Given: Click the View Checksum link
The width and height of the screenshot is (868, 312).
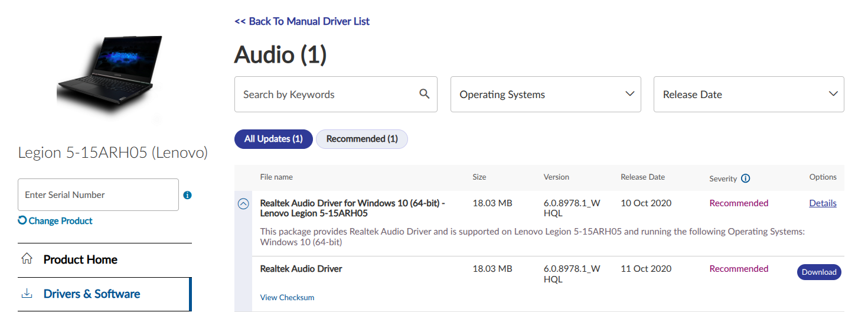Looking at the screenshot, I should (x=287, y=297).
